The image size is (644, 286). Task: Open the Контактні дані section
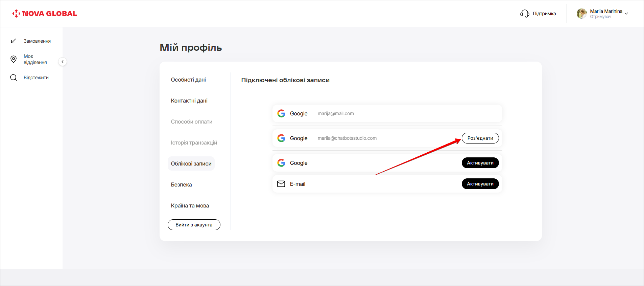tap(189, 101)
